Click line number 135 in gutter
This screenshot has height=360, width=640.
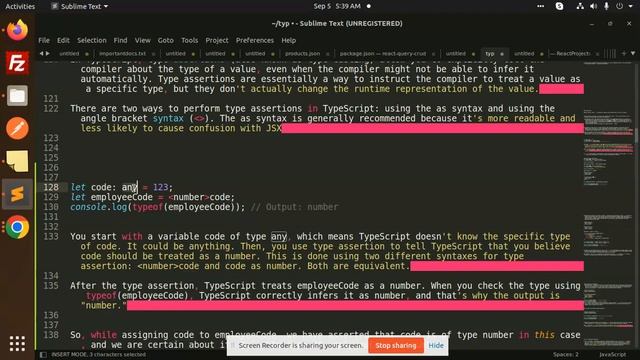(x=51, y=286)
